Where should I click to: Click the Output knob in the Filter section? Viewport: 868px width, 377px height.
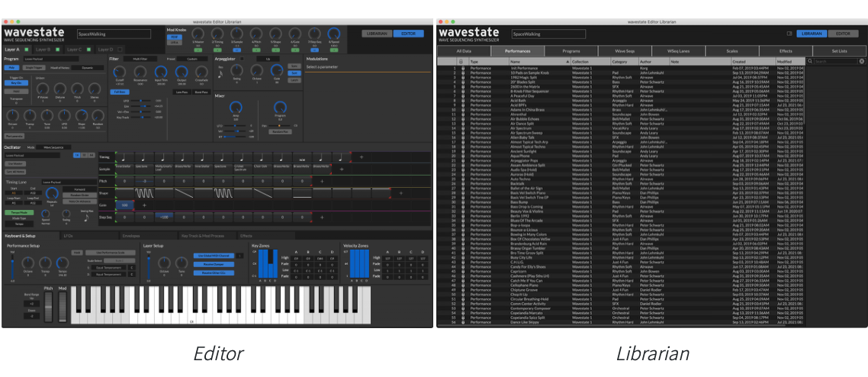(181, 72)
